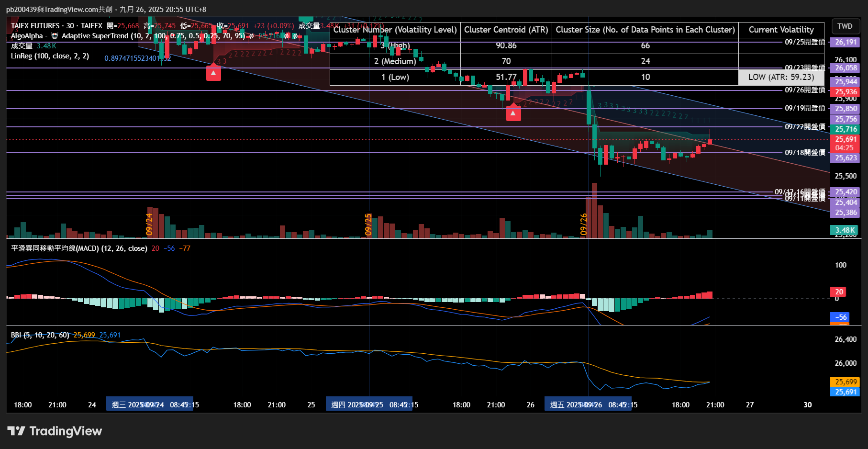
Task: Click the 25,420 price axis label
Action: click(846, 192)
